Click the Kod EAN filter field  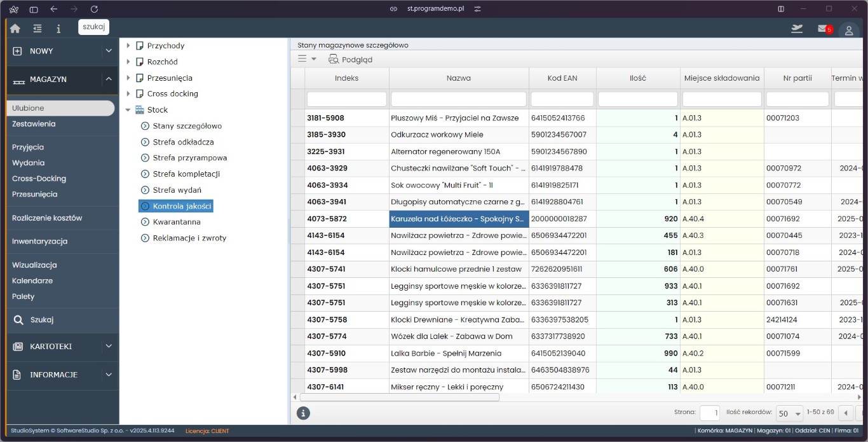pyautogui.click(x=562, y=99)
